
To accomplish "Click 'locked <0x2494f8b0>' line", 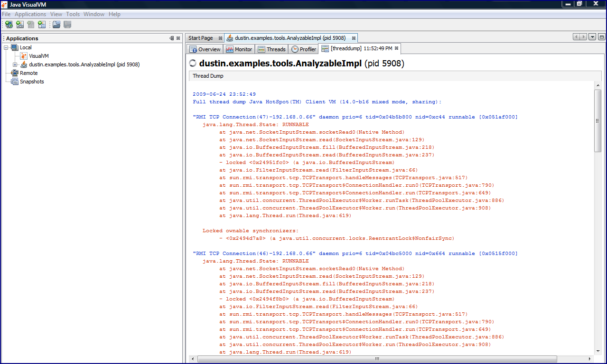I will (307, 299).
